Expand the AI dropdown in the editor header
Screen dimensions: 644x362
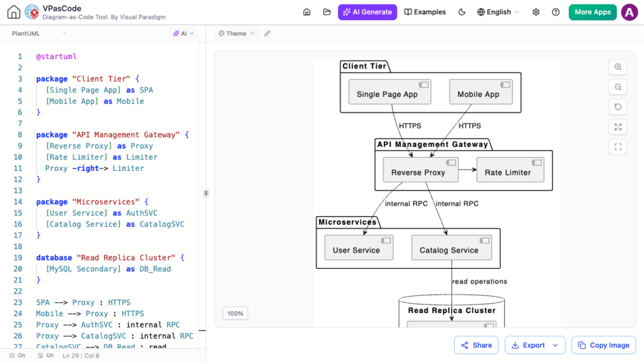point(183,34)
